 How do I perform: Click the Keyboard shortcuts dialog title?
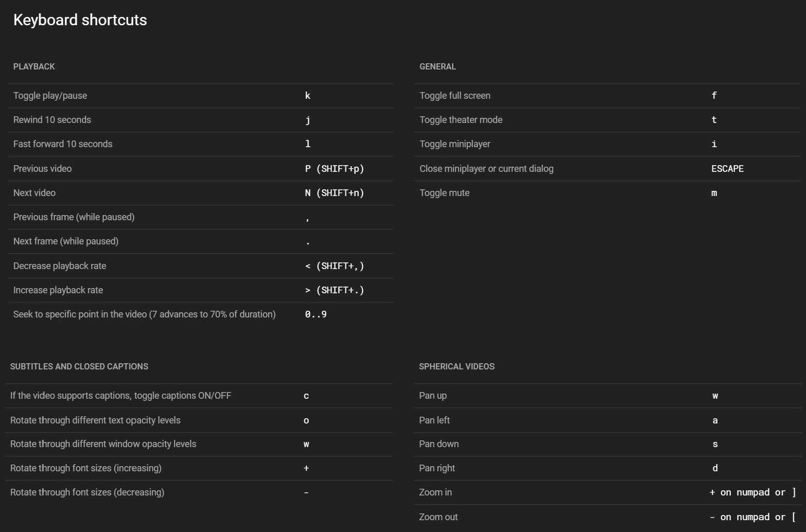coord(80,20)
